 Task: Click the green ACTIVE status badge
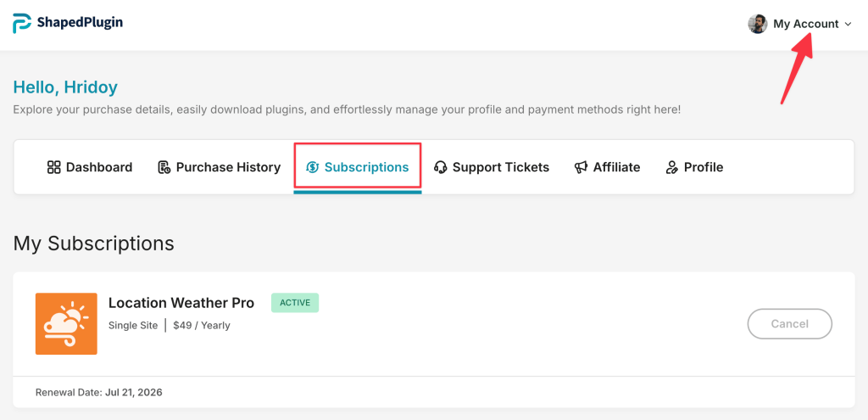295,302
